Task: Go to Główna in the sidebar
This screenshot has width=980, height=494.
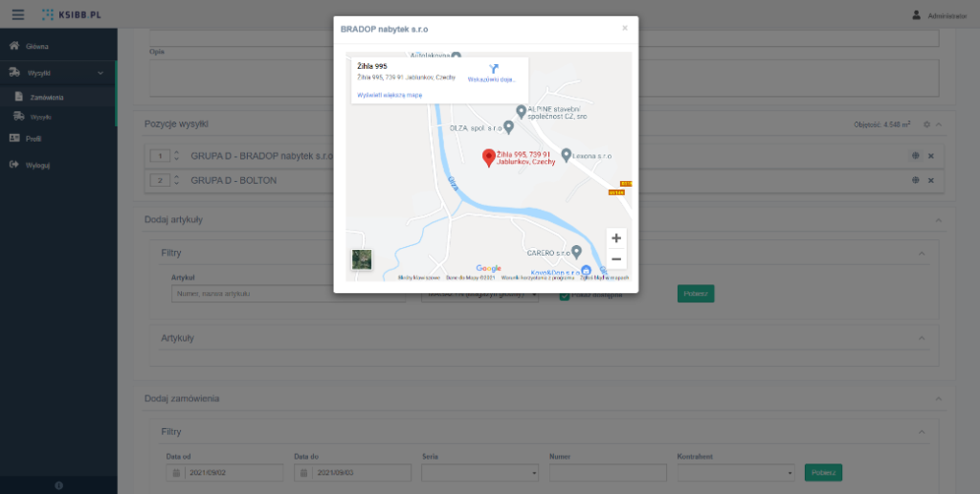Action: (38, 46)
